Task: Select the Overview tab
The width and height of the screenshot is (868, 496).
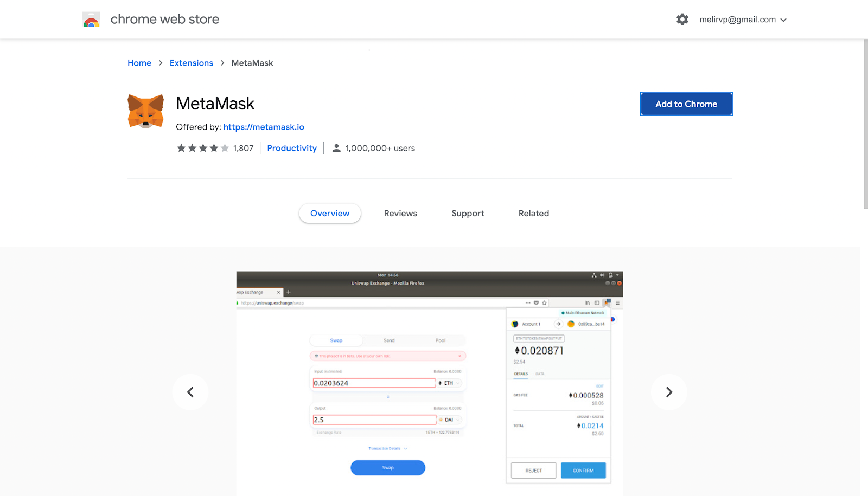Action: (x=330, y=214)
